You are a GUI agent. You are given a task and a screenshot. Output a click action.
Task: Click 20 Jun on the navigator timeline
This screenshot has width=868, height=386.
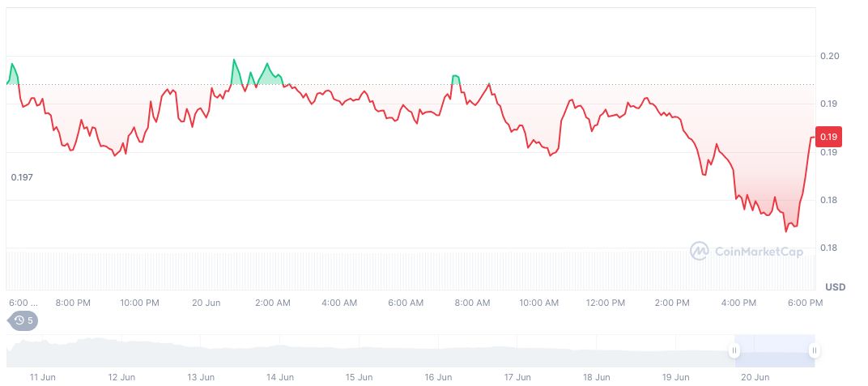[755, 377]
